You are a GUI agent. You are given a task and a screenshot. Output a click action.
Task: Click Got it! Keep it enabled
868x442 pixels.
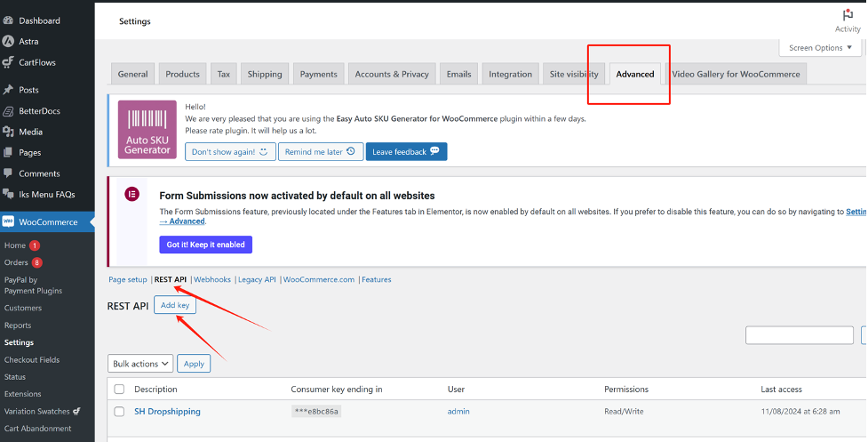click(206, 245)
